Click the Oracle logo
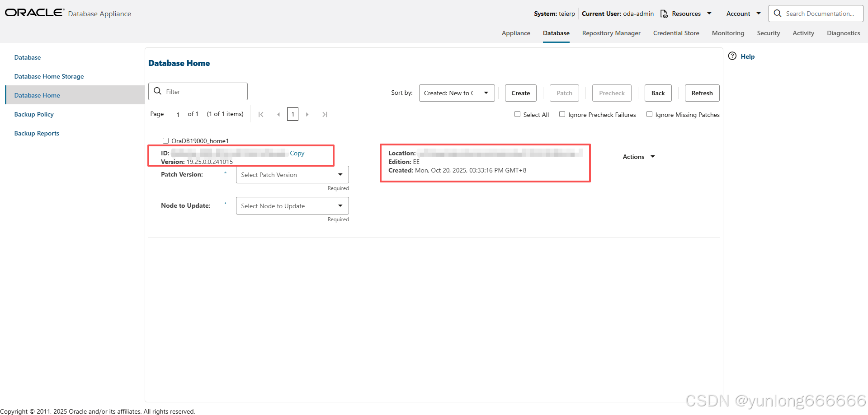This screenshot has height=415, width=868. 34,12
